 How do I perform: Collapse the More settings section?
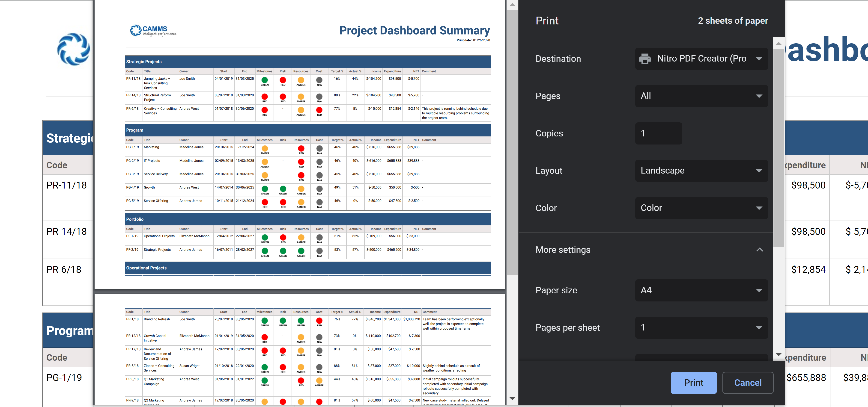click(760, 250)
